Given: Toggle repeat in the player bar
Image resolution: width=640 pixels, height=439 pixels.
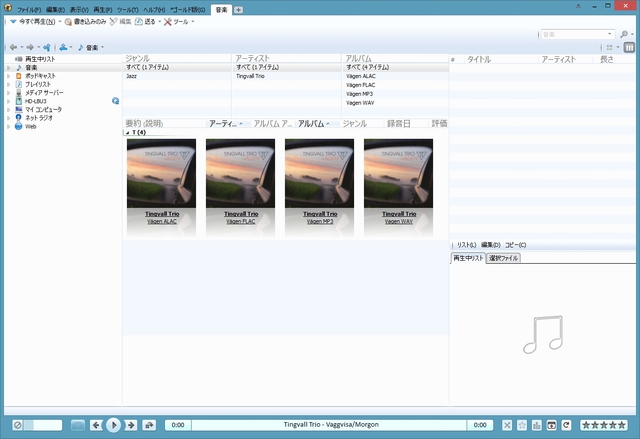Looking at the screenshot, I should pos(566,425).
